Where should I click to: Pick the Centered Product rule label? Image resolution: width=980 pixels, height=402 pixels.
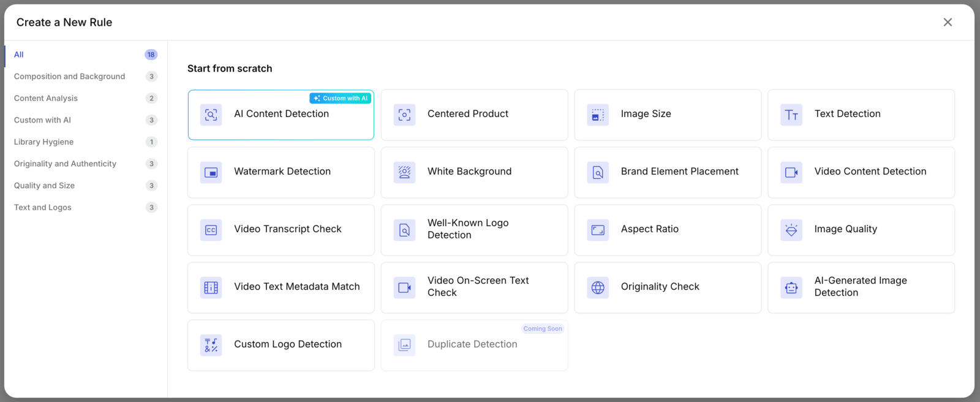(468, 114)
